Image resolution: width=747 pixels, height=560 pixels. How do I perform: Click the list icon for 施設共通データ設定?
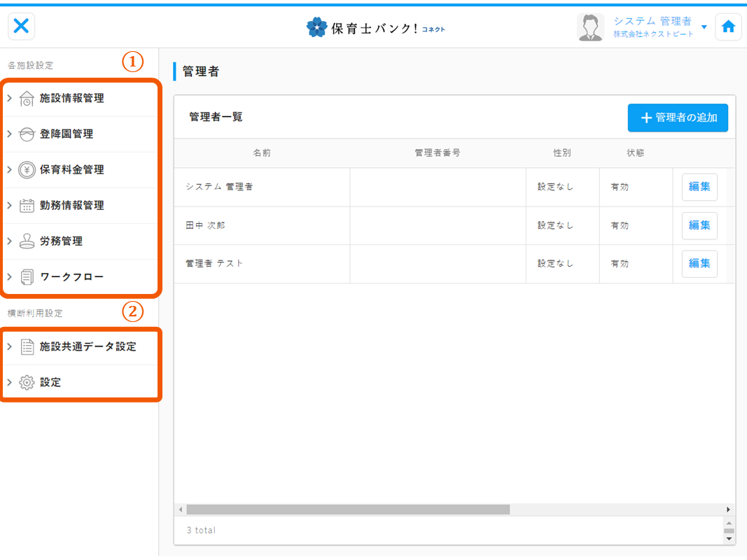pyautogui.click(x=27, y=346)
